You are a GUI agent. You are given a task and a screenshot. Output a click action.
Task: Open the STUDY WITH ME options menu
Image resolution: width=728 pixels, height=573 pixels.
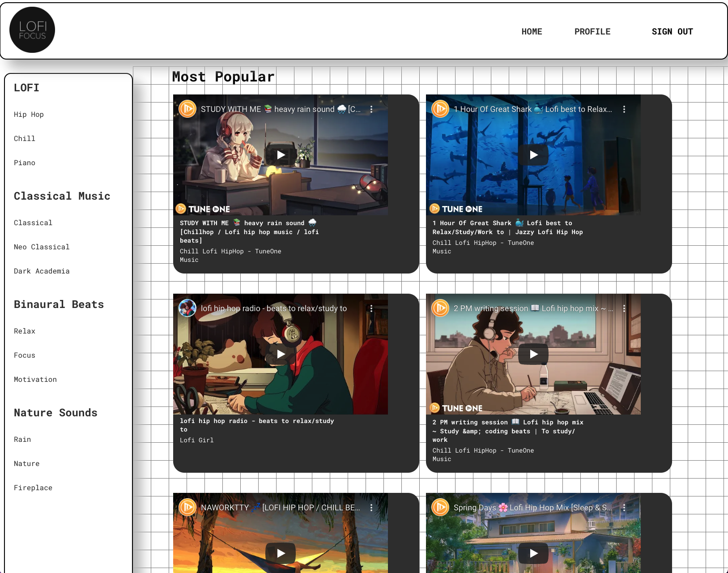[371, 109]
